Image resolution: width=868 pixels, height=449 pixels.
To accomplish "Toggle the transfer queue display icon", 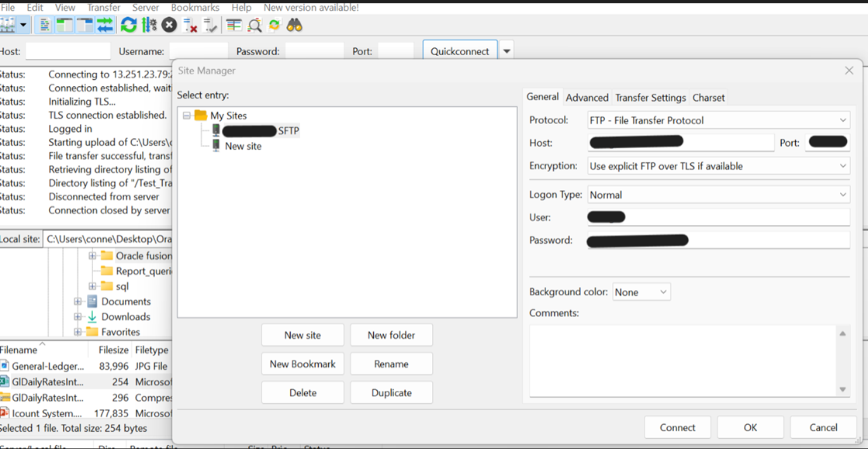I will pos(105,25).
